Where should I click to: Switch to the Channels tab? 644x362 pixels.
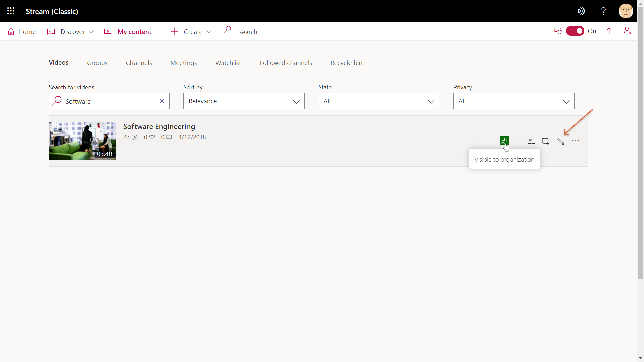tap(139, 63)
